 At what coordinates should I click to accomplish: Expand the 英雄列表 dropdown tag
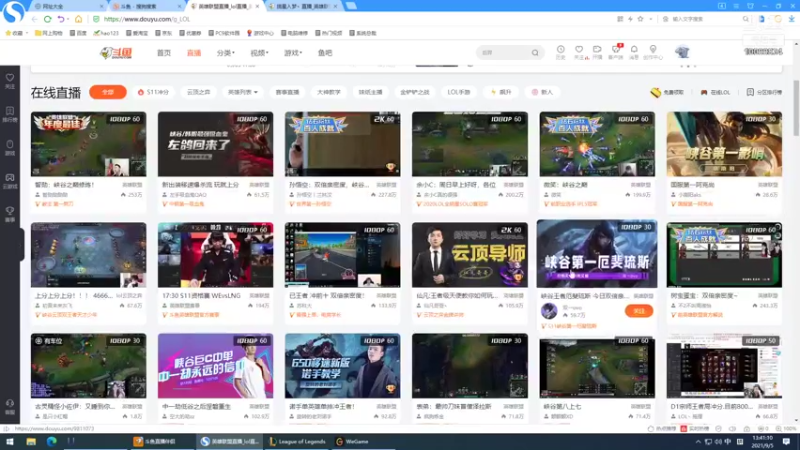tap(242, 92)
